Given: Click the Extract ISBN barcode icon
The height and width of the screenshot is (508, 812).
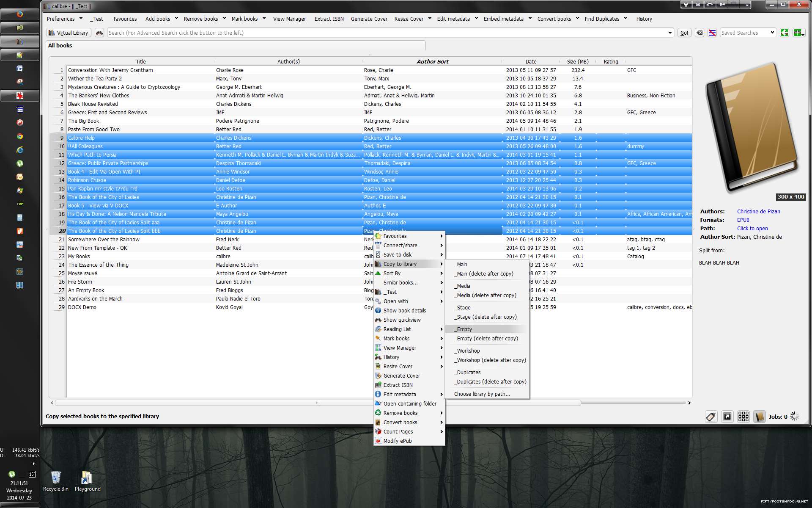Looking at the screenshot, I should coord(378,385).
